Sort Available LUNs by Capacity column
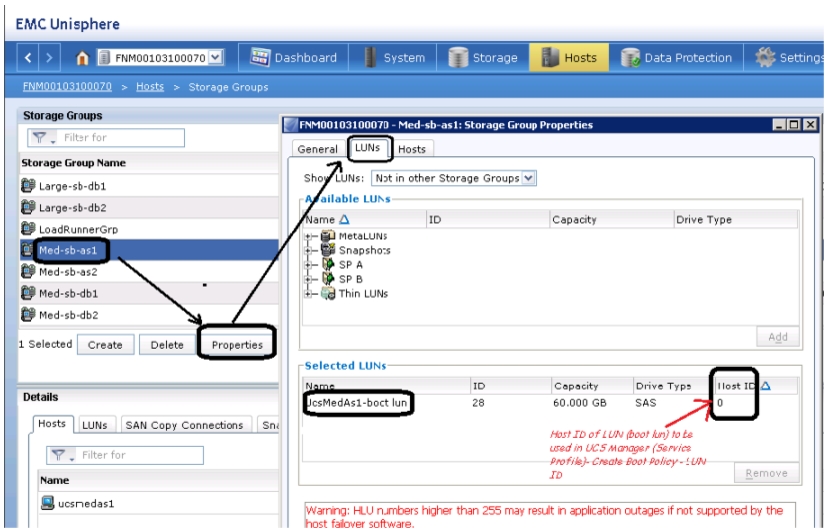This screenshot has width=825, height=531. pyautogui.click(x=611, y=219)
